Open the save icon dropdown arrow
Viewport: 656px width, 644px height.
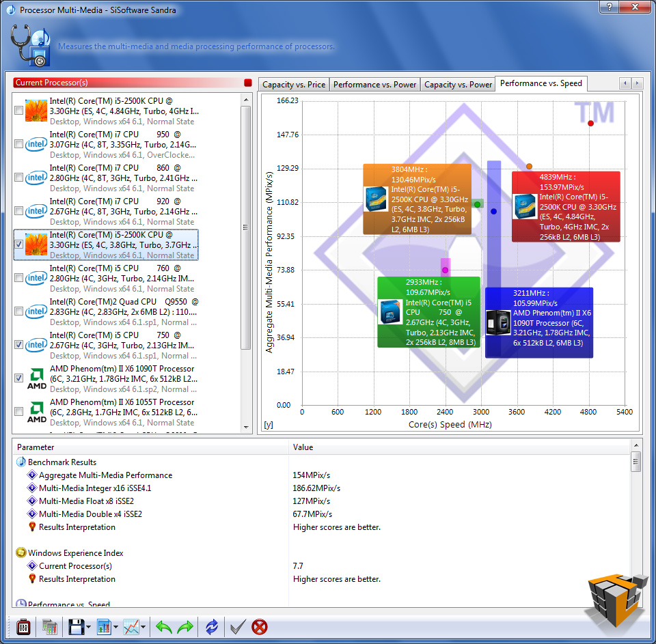point(88,628)
